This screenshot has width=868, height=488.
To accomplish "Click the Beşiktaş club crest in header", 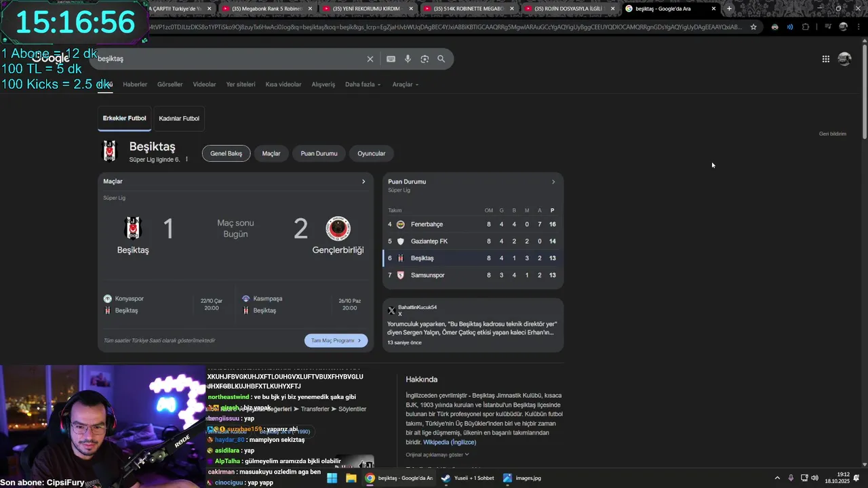I will tap(109, 151).
